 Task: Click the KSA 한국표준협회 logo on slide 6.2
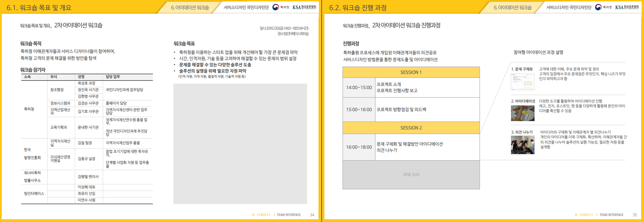tap(627, 7)
